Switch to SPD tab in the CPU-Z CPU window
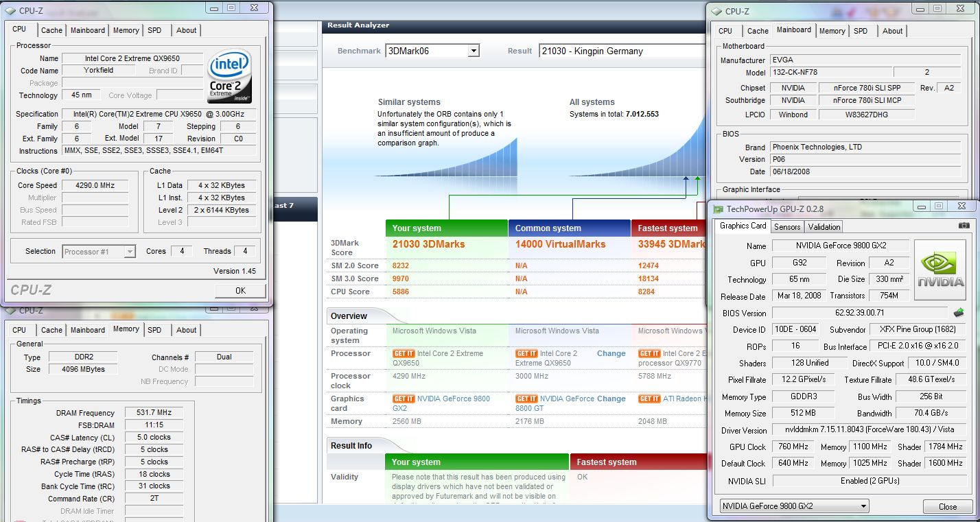 pos(154,30)
